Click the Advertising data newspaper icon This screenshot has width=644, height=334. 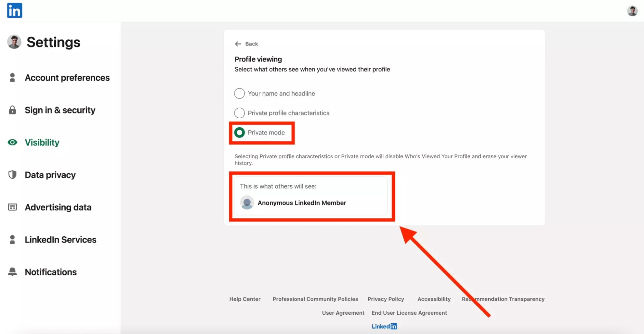[12, 207]
